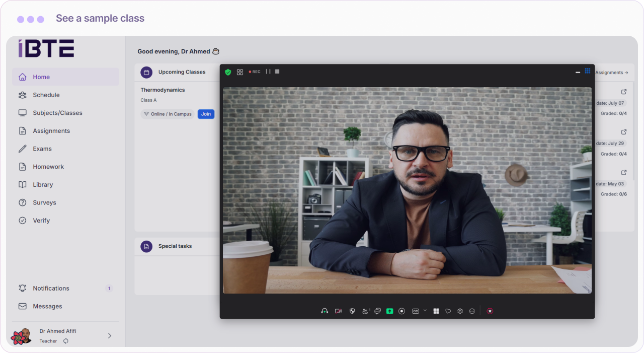
Task: Open Assignments in the sidebar
Action: click(x=65, y=131)
